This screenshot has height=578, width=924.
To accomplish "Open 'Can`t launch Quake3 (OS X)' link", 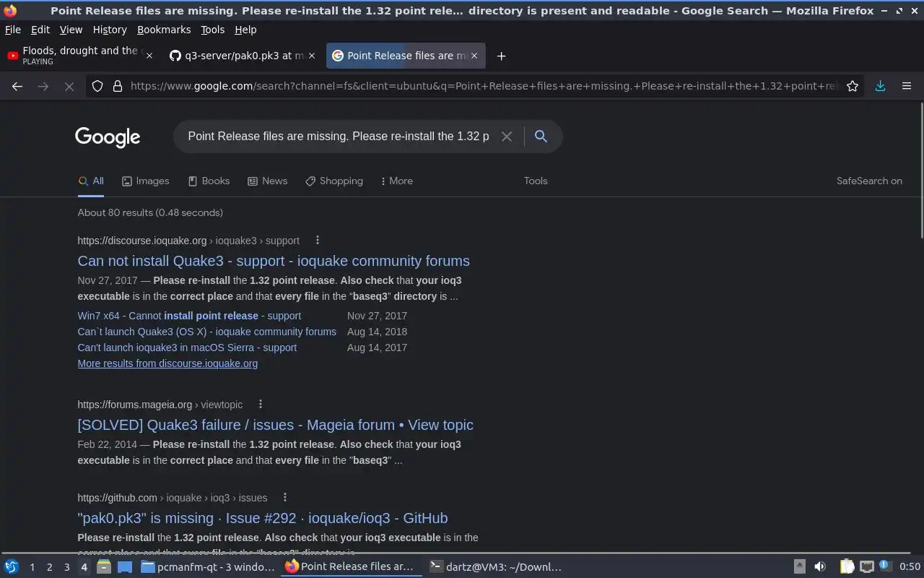I will [207, 332].
